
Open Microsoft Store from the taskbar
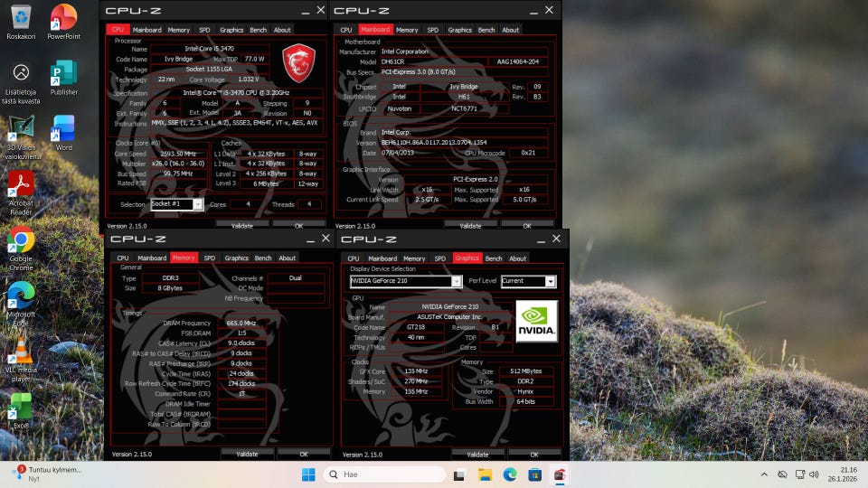tap(534, 474)
